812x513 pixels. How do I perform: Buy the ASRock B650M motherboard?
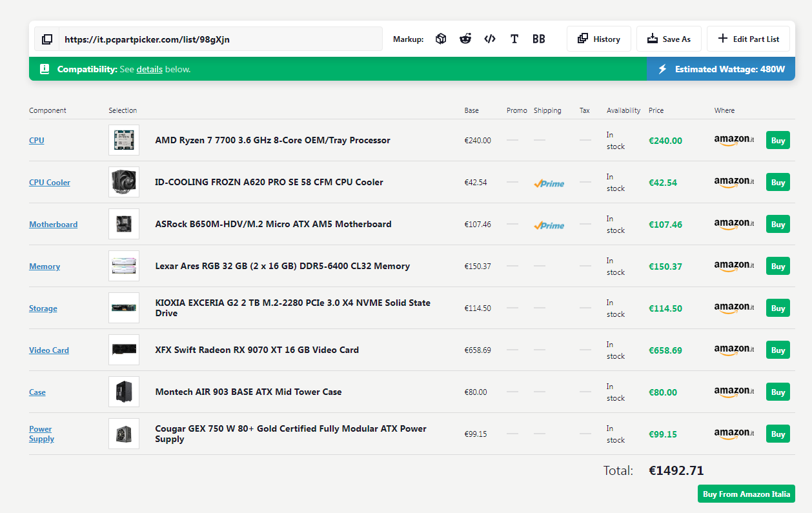coord(778,224)
